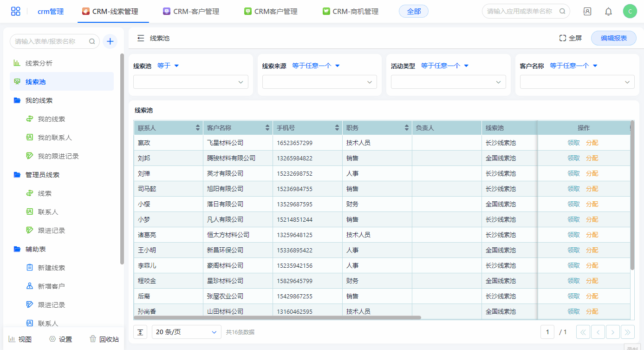Click the table row-height collapse icon
Viewport: 644px width, 350px height.
click(141, 332)
